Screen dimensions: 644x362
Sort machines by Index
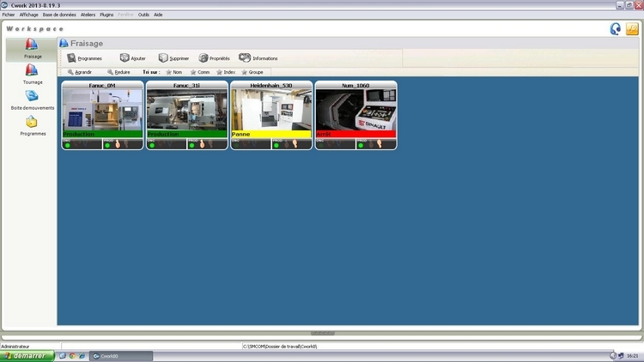point(226,72)
